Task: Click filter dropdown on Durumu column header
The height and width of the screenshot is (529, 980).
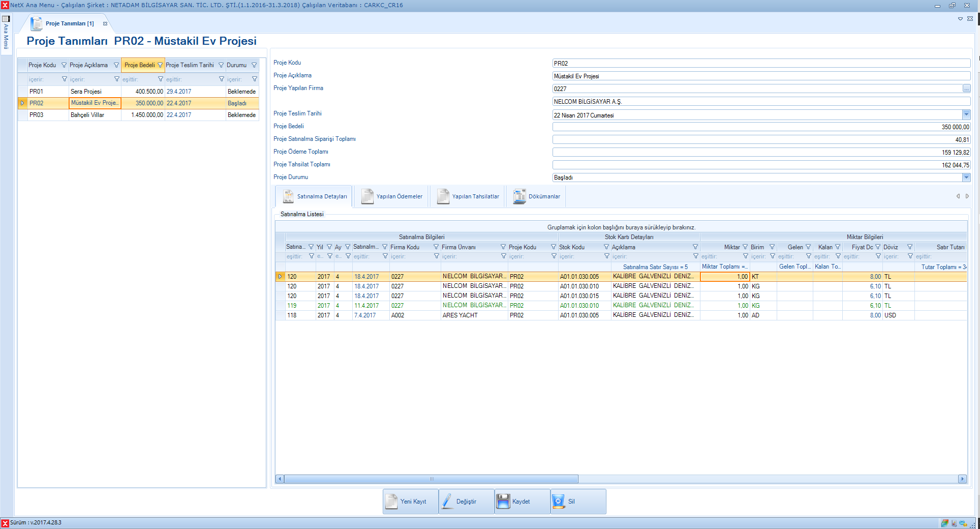Action: pyautogui.click(x=254, y=65)
